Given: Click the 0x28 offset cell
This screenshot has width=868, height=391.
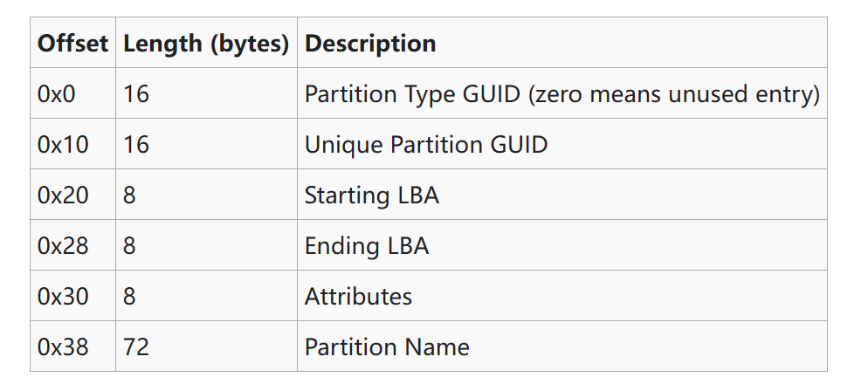Looking at the screenshot, I should 63,245.
